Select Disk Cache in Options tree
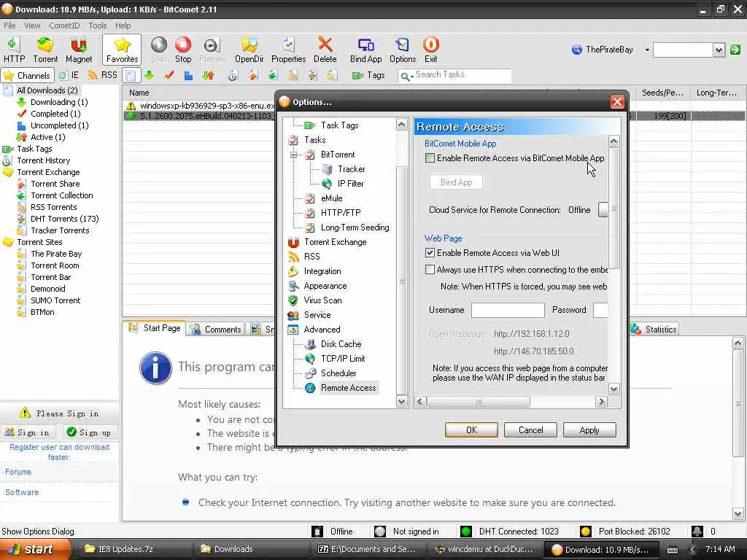The width and height of the screenshot is (747, 560). pyautogui.click(x=341, y=344)
